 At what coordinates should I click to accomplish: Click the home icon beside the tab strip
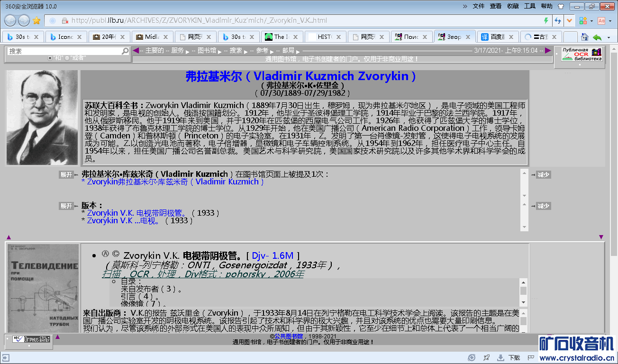coord(585,37)
